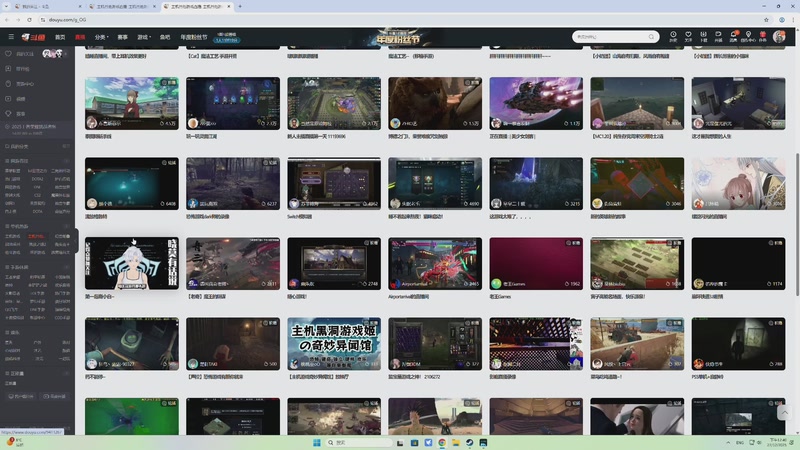Click the Douyu logo
Viewport: 800px width, 450px height.
[33, 37]
